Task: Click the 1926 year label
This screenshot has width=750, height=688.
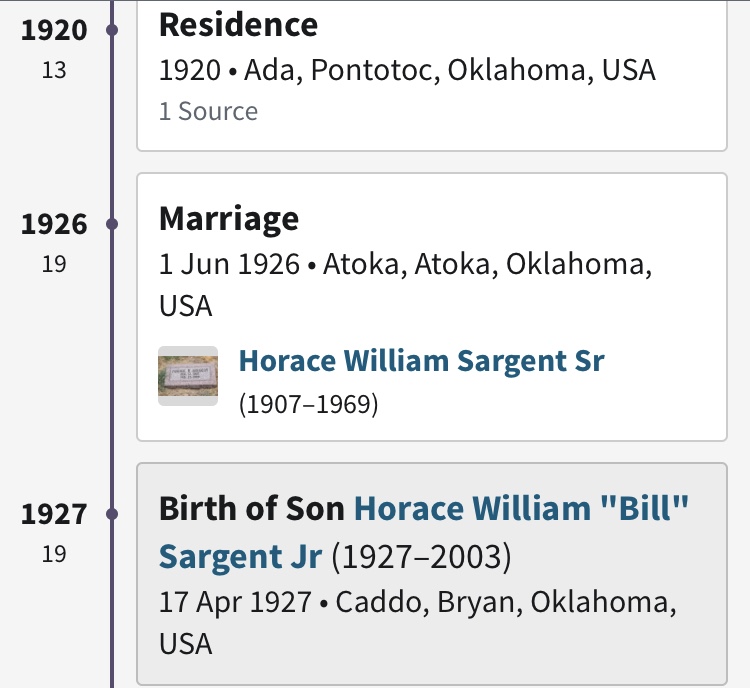Action: 54,224
